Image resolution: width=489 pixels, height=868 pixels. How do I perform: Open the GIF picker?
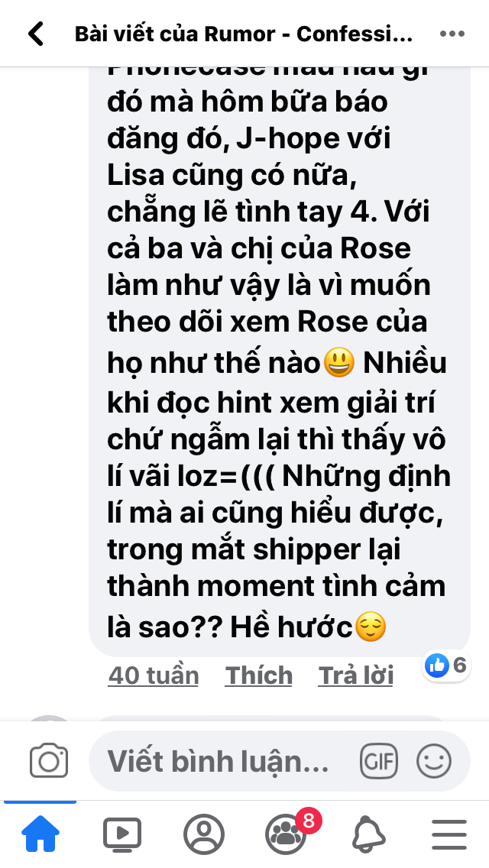pyautogui.click(x=379, y=761)
